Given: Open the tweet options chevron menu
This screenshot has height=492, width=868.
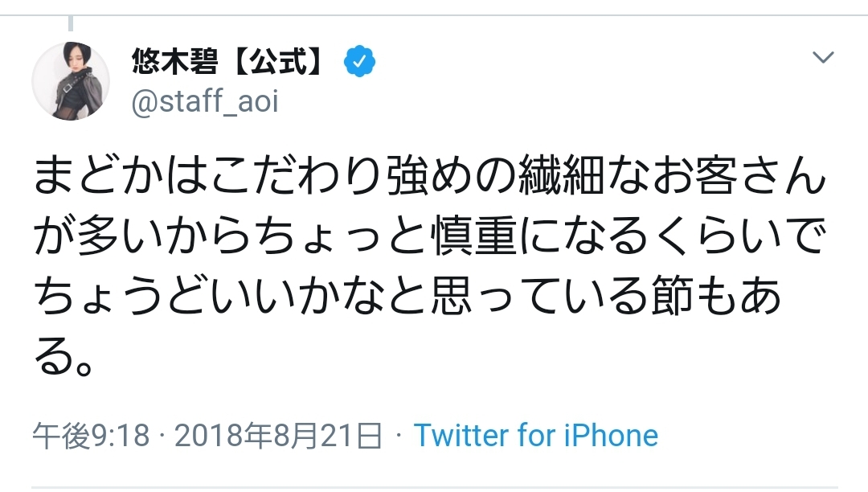Looking at the screenshot, I should coord(823,57).
